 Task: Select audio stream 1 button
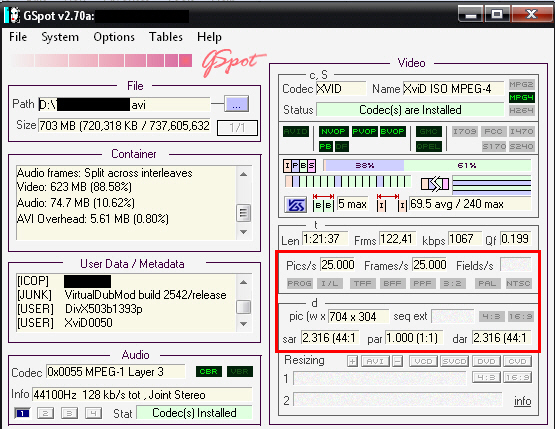click(x=22, y=413)
